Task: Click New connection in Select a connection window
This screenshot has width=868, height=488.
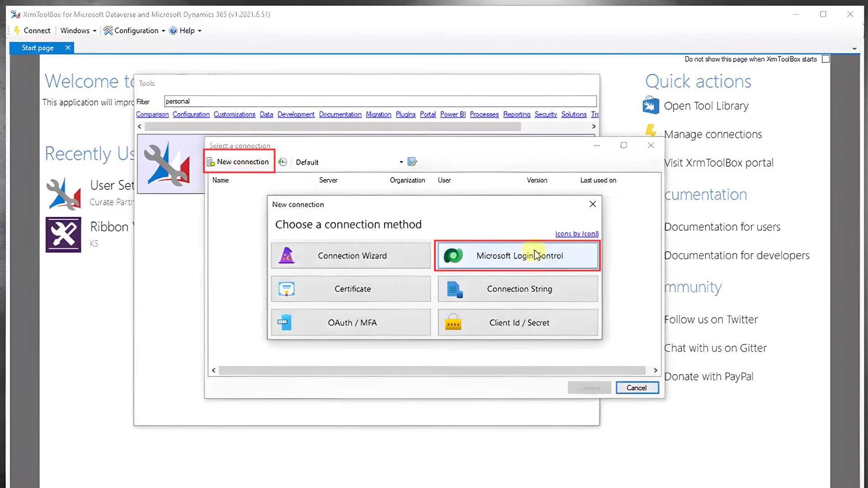Action: click(238, 162)
